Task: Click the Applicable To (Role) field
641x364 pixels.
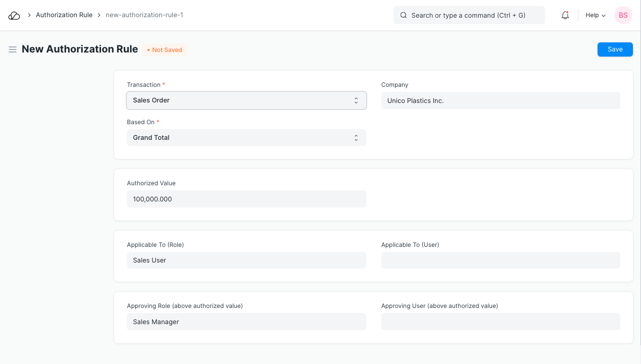Action: [x=246, y=261]
